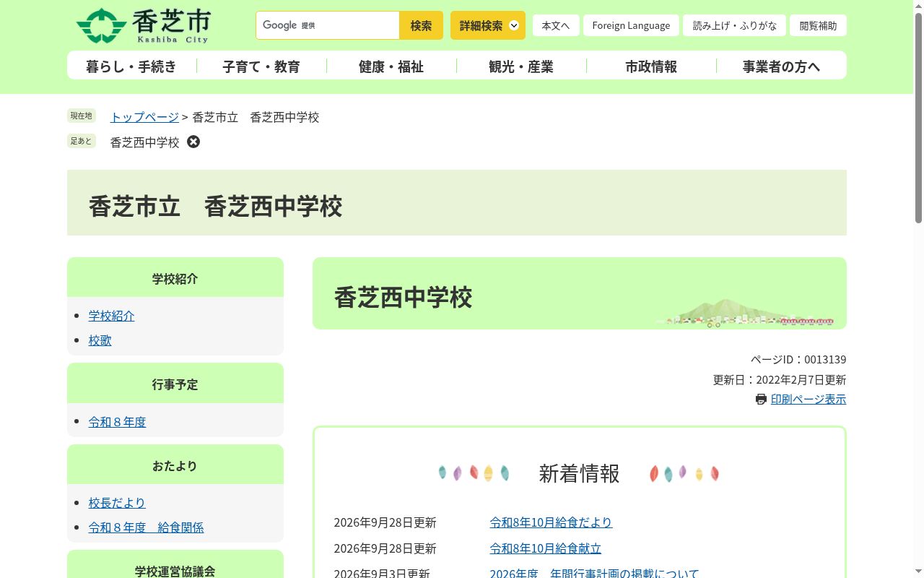This screenshot has width=924, height=578.
Task: Expand the 詳細検索 dropdown
Action: pos(488,25)
